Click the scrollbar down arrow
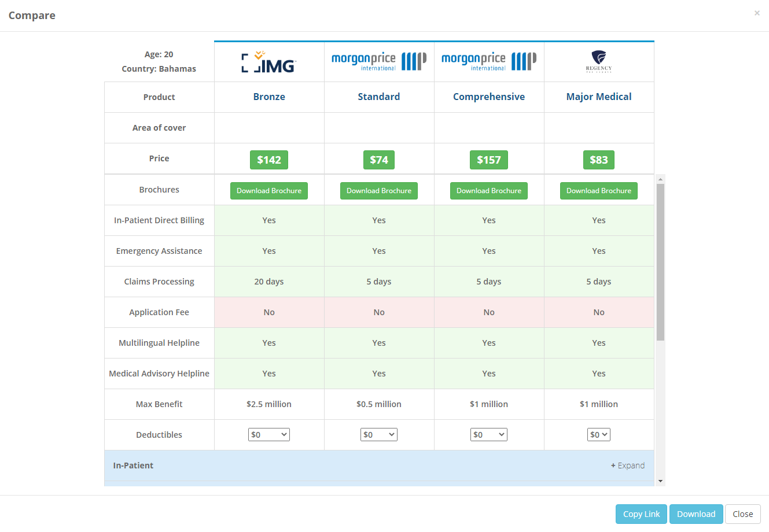The height and width of the screenshot is (532, 769). [660, 481]
